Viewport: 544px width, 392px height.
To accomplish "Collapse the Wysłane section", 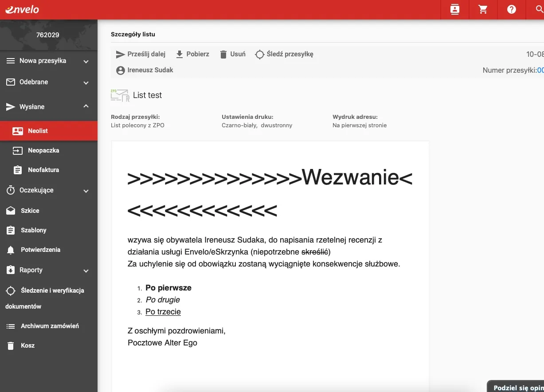I will (x=86, y=106).
